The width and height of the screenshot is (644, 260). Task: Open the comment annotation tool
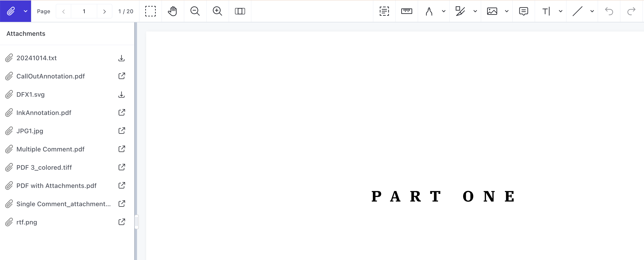[523, 11]
